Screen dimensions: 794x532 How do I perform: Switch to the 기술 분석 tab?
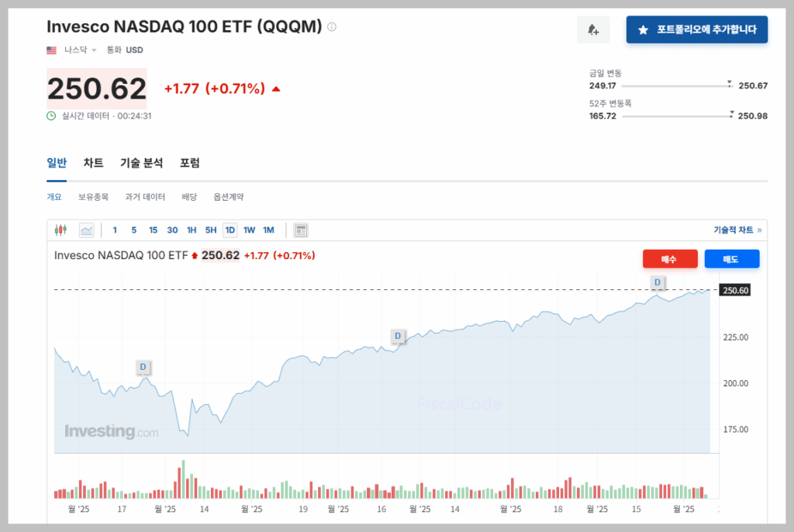click(x=141, y=163)
